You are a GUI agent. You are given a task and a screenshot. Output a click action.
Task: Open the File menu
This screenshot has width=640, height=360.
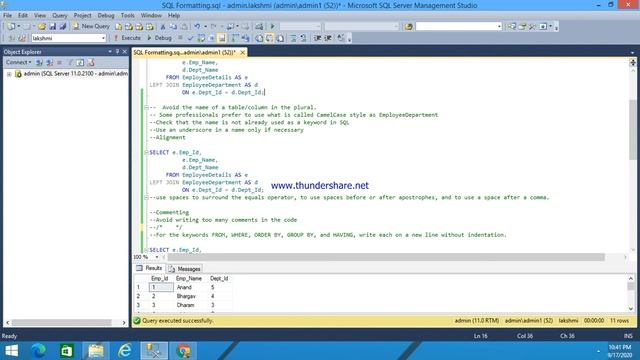click(7, 15)
